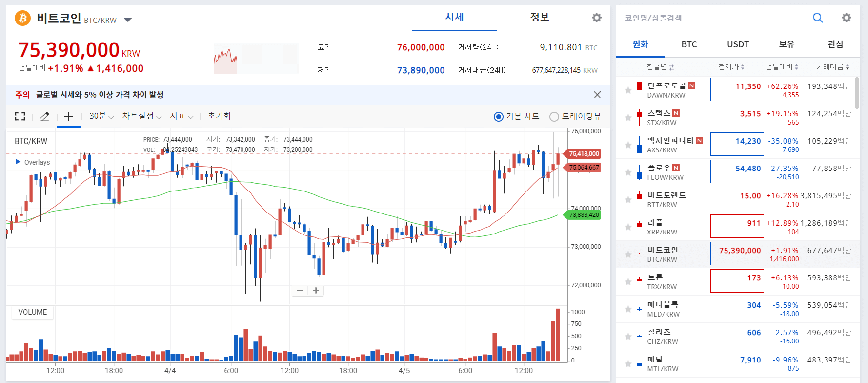868x383 pixels.
Task: Open 던프로토콜 DAWN/KRW coin row
Action: 736,90
